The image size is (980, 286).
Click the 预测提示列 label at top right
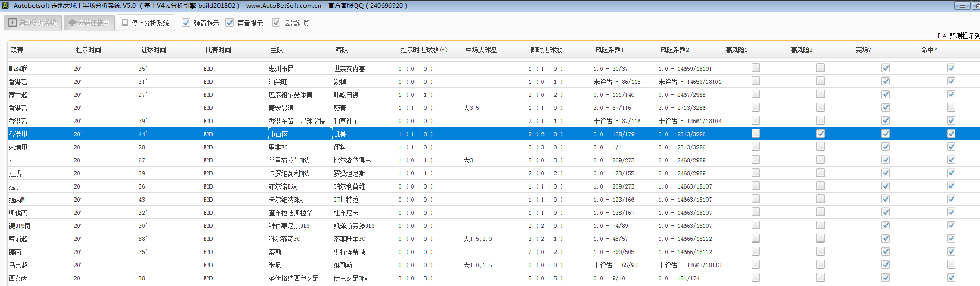click(x=963, y=36)
